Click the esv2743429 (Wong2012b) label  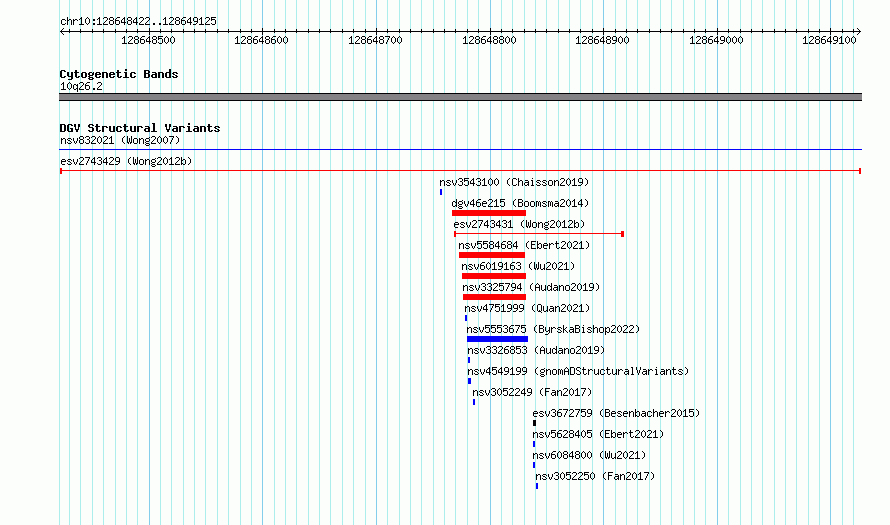click(126, 161)
